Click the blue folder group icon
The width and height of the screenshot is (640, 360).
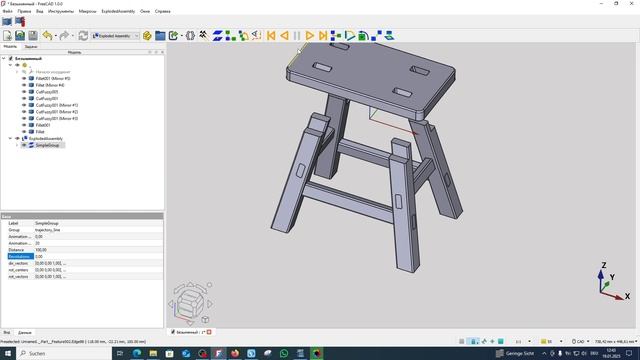(160, 36)
